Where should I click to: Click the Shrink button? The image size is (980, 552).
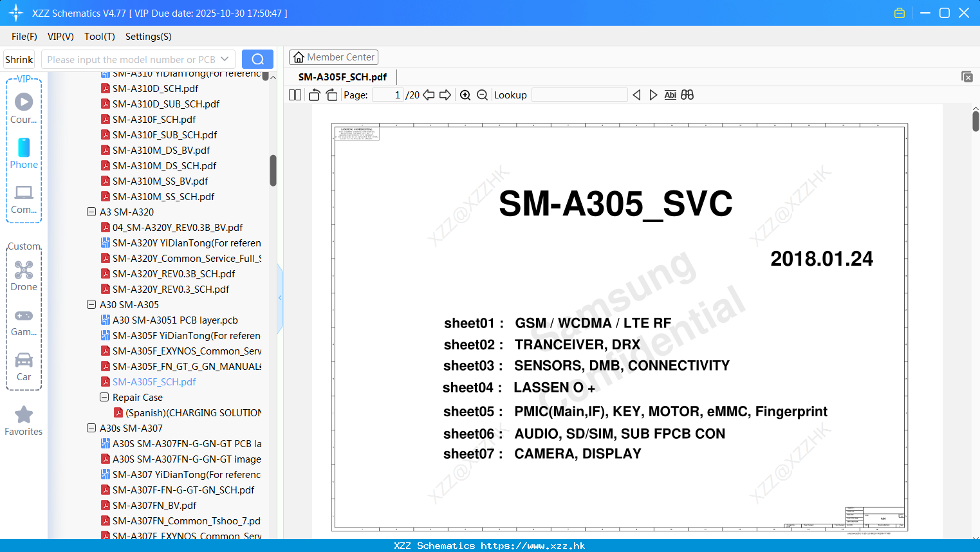tap(19, 59)
